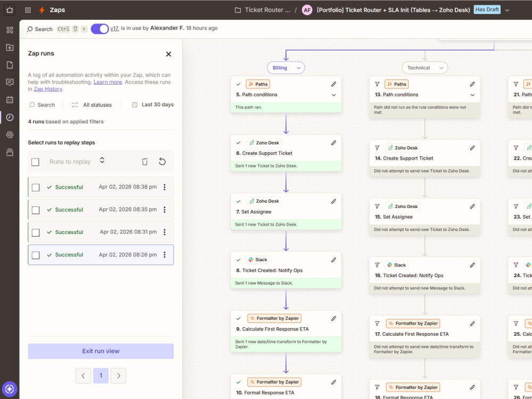Open the calendar sidebar icon

pyautogui.click(x=10, y=100)
